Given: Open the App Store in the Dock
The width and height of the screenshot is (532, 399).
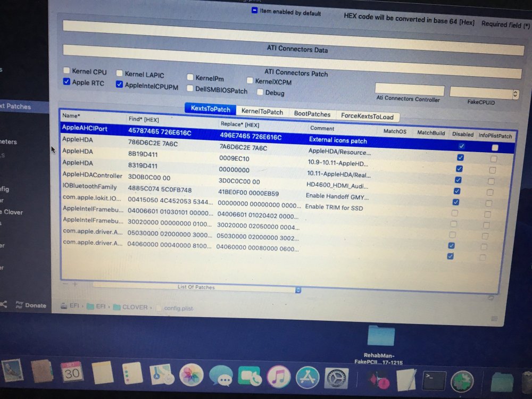Looking at the screenshot, I should pos(307,378).
